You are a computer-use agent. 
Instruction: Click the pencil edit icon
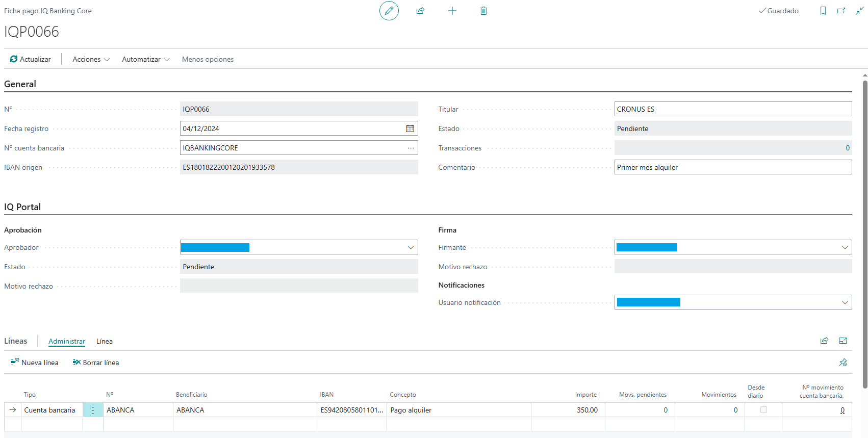[x=389, y=11]
